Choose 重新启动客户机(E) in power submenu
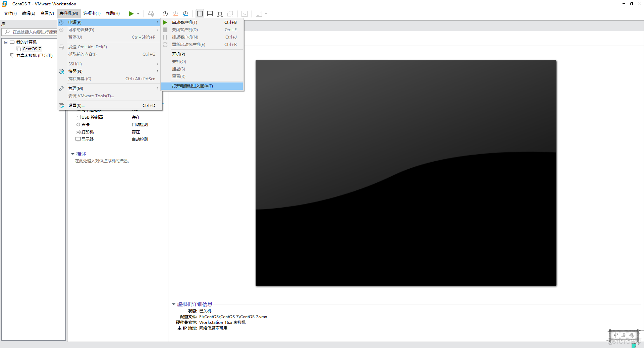Viewport: 644px width, 348px height. coord(202,45)
